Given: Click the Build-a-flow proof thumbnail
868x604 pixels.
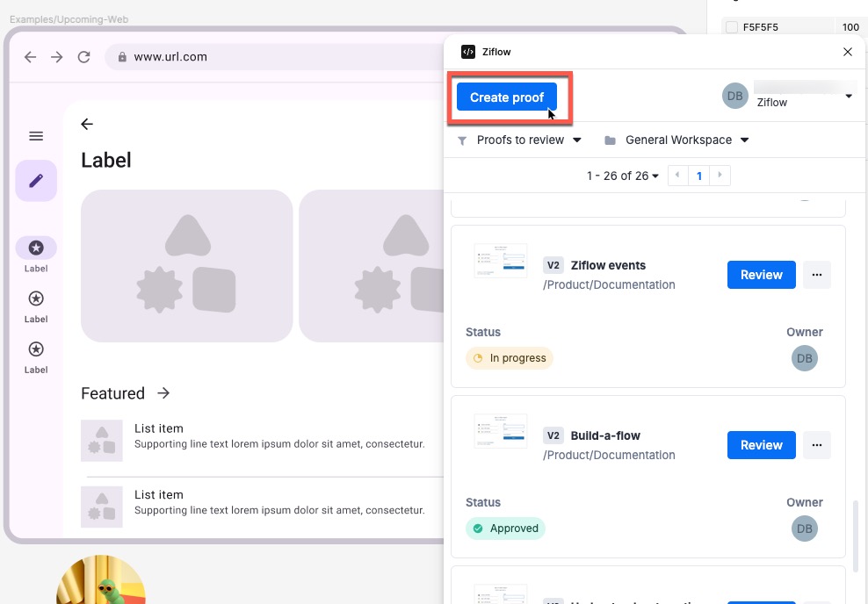Looking at the screenshot, I should pyautogui.click(x=500, y=431).
